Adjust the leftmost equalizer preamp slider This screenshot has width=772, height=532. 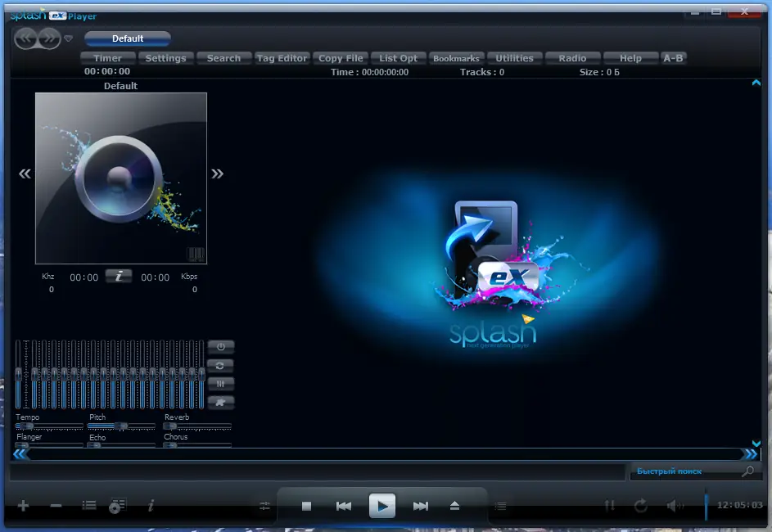tap(18, 375)
